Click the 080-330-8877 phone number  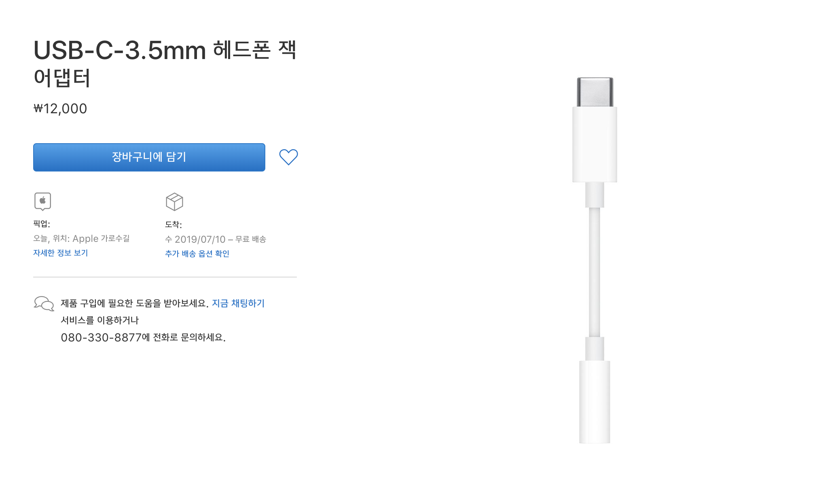pos(101,337)
